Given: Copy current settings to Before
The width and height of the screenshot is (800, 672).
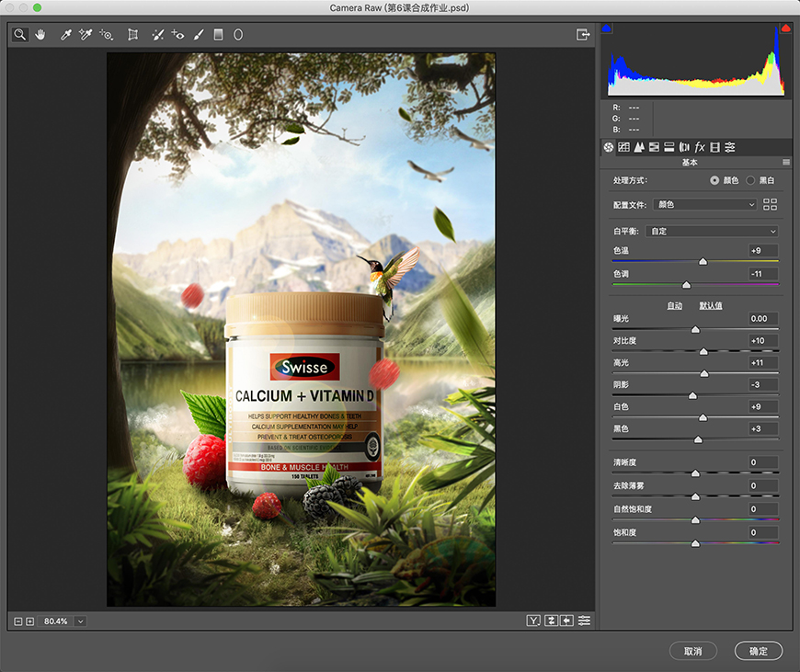Looking at the screenshot, I should click(x=566, y=621).
